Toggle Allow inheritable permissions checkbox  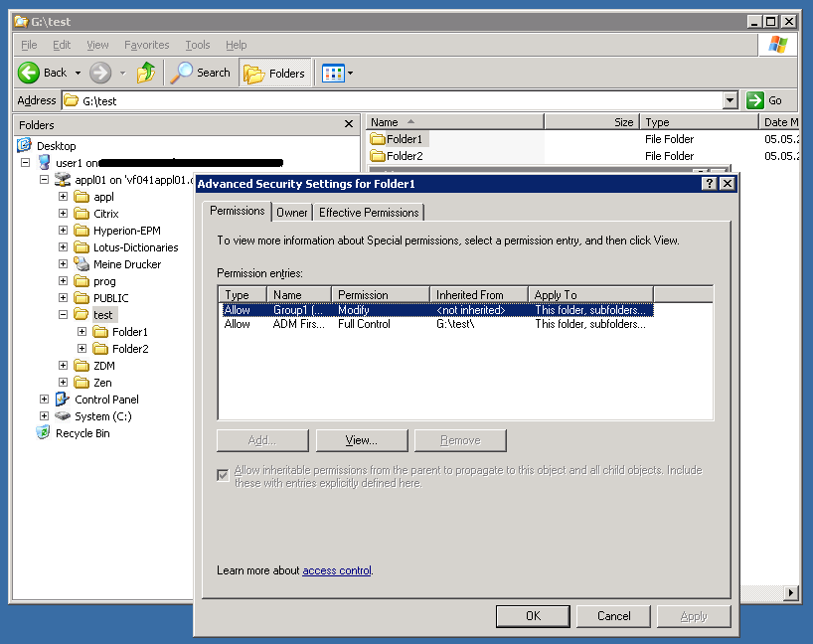[x=223, y=475]
